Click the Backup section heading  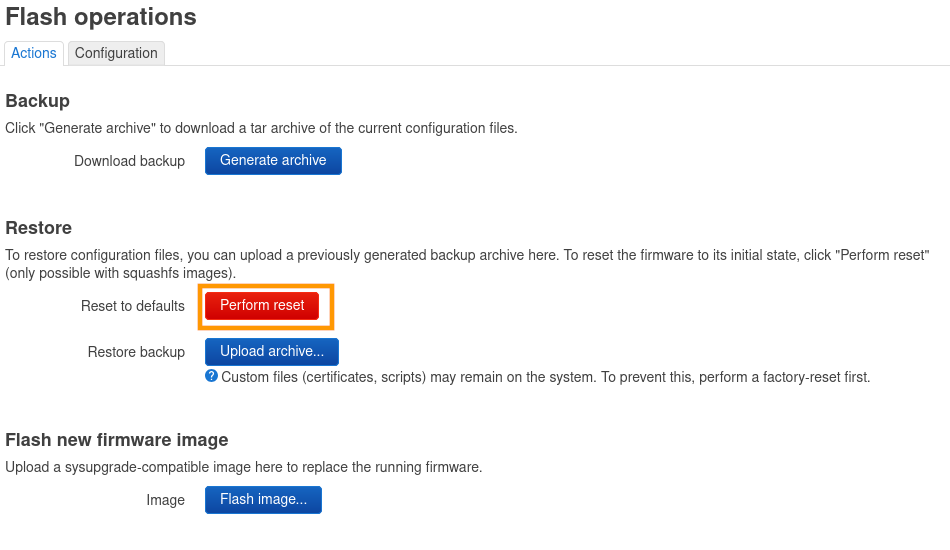click(38, 101)
